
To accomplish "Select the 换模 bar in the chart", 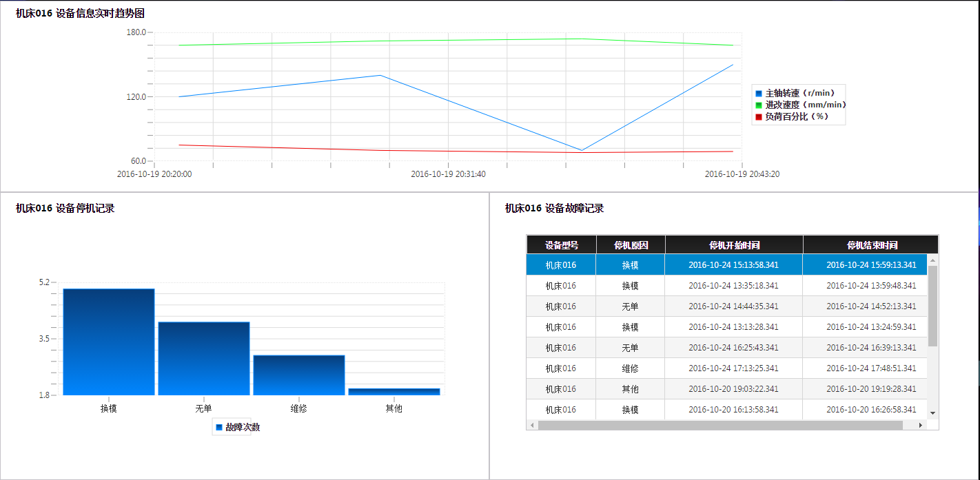I will tap(108, 342).
